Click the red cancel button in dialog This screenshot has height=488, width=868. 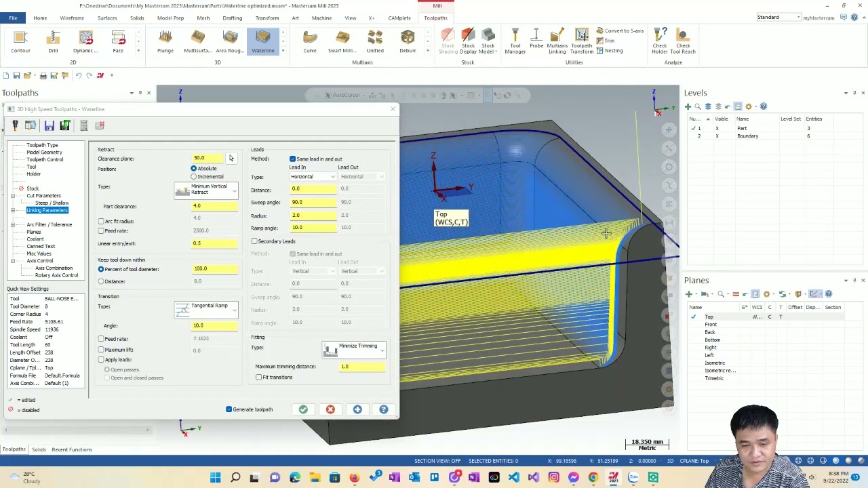(x=330, y=409)
